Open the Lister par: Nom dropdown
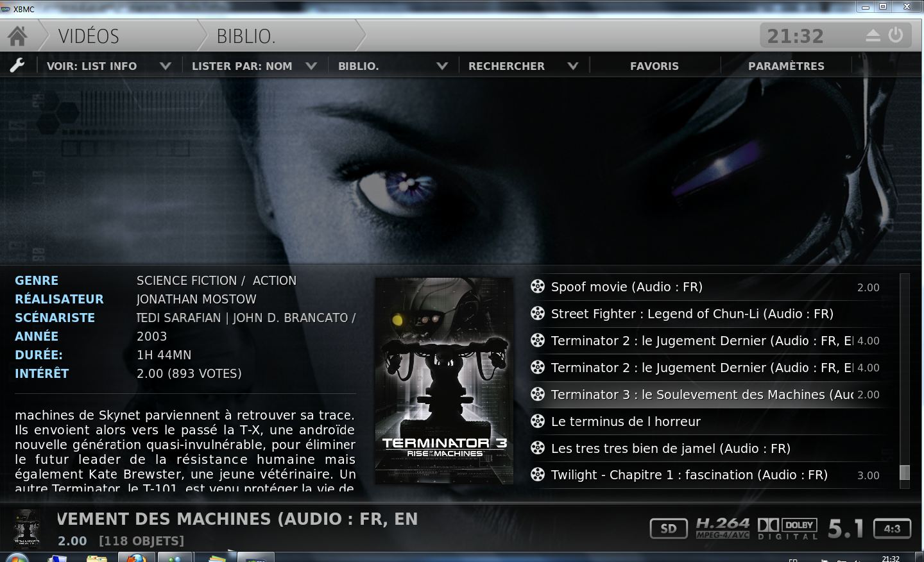Image resolution: width=924 pixels, height=562 pixels. 311,66
